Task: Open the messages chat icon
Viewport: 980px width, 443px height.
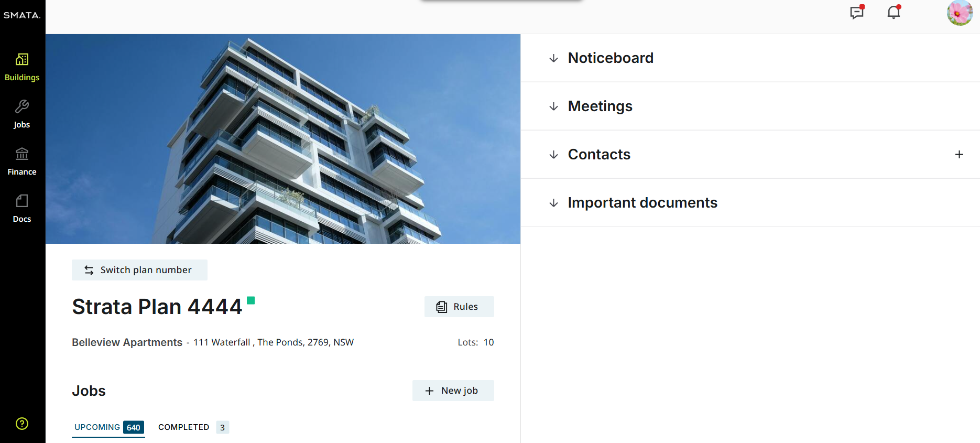Action: click(857, 12)
